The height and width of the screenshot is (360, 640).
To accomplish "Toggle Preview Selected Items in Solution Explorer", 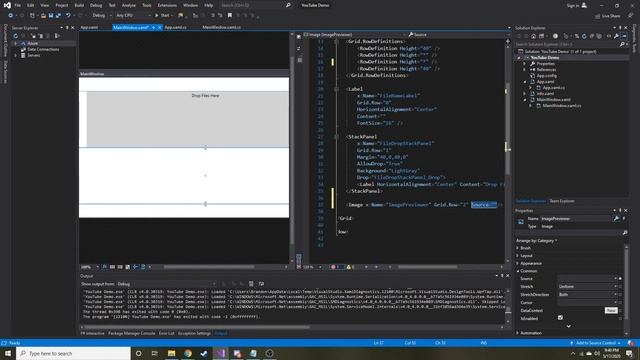I will pyautogui.click(x=624, y=36).
